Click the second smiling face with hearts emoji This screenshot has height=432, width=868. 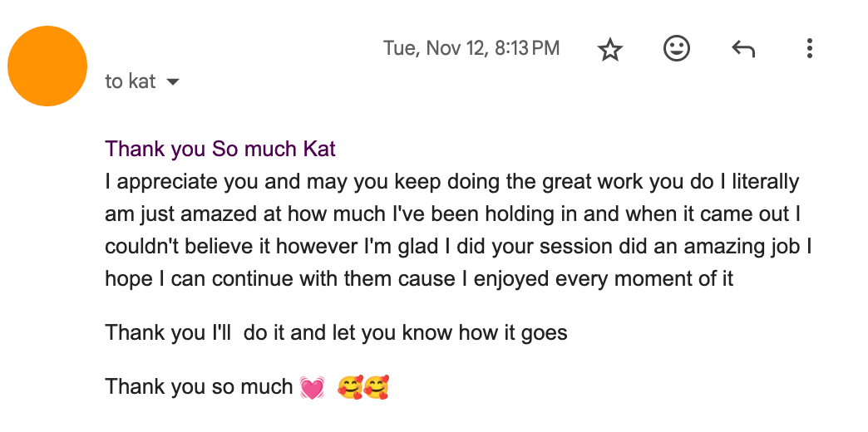tap(377, 387)
